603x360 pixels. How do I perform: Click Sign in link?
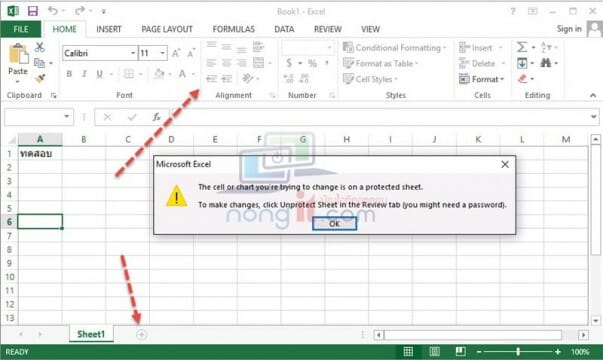(x=569, y=29)
